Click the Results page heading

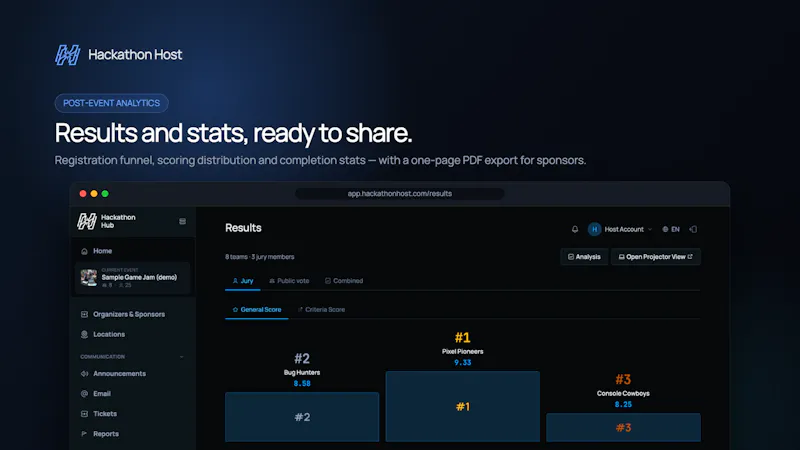click(x=243, y=228)
